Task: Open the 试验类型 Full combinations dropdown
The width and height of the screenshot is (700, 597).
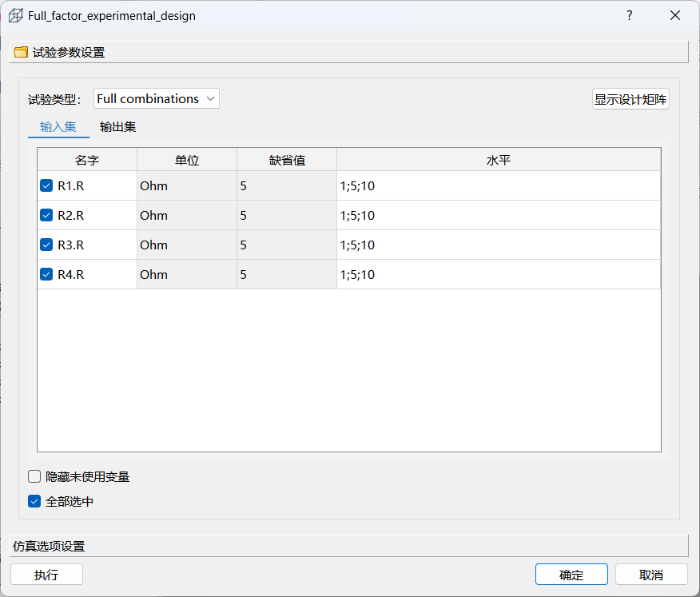Action: [156, 99]
